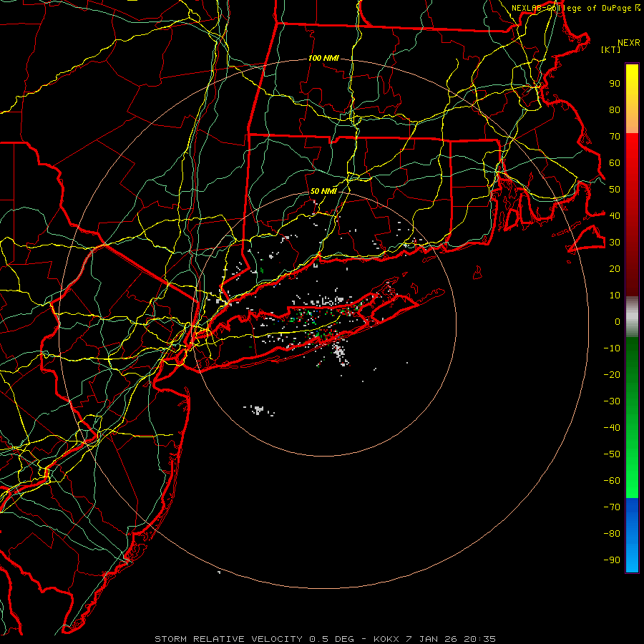This screenshot has height=644, width=644.
Task: Click the 70 value on velocity scale
Action: click(x=615, y=137)
